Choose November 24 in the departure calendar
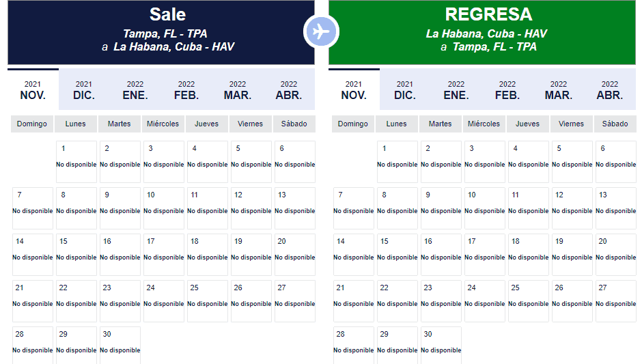The height and width of the screenshot is (364, 642). point(164,301)
